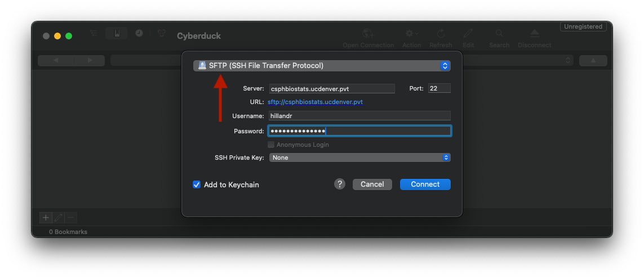Click the help question mark button
The width and height of the screenshot is (644, 279).
coord(340,184)
